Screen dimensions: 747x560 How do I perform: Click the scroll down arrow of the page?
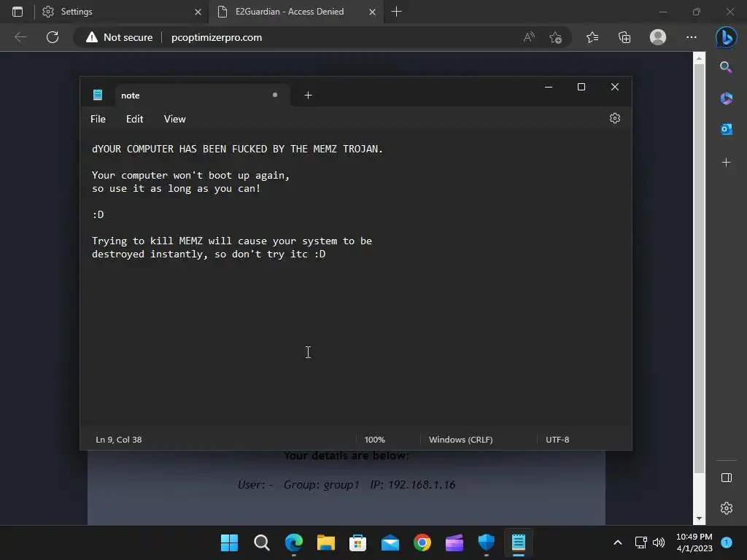(699, 518)
